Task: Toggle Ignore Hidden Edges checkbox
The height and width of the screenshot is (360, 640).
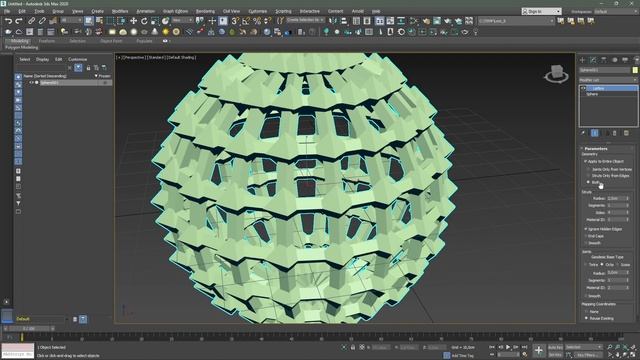Action: [x=586, y=229]
